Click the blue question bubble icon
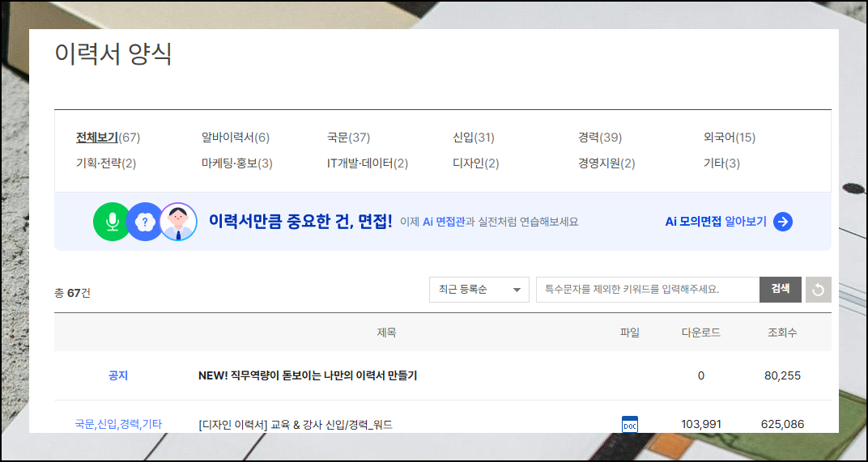 tap(145, 222)
